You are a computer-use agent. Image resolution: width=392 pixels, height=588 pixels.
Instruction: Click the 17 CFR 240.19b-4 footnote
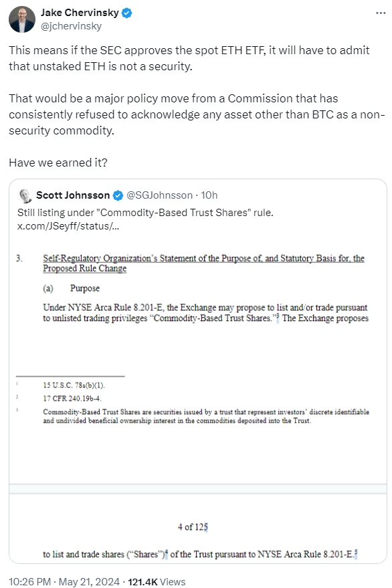point(72,398)
